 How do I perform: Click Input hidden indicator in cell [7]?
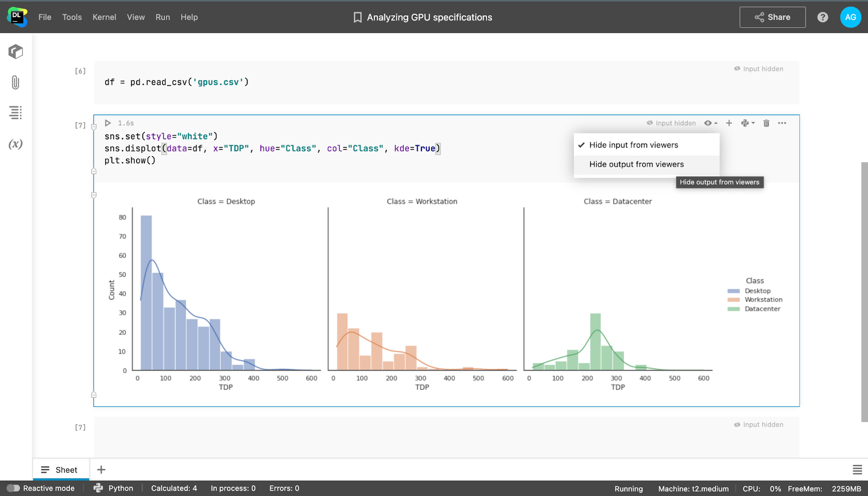pyautogui.click(x=671, y=123)
